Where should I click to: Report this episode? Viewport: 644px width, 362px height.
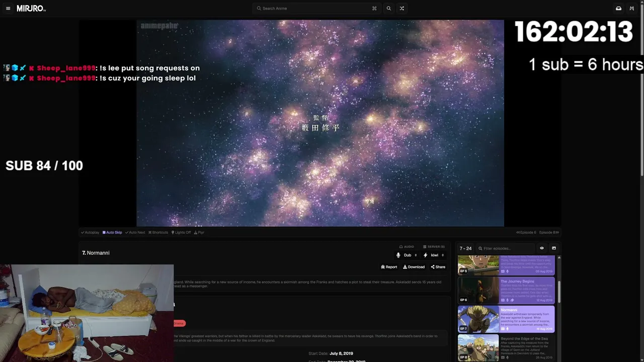pos(389,267)
